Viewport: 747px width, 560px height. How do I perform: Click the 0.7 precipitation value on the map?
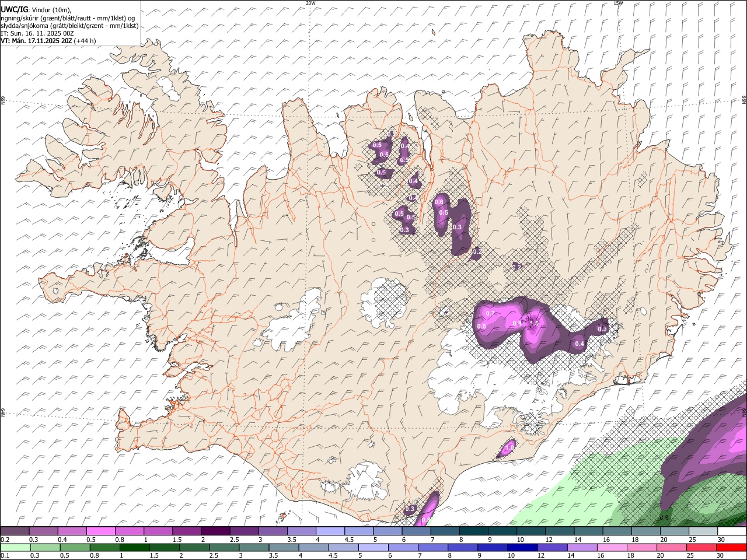(490, 314)
